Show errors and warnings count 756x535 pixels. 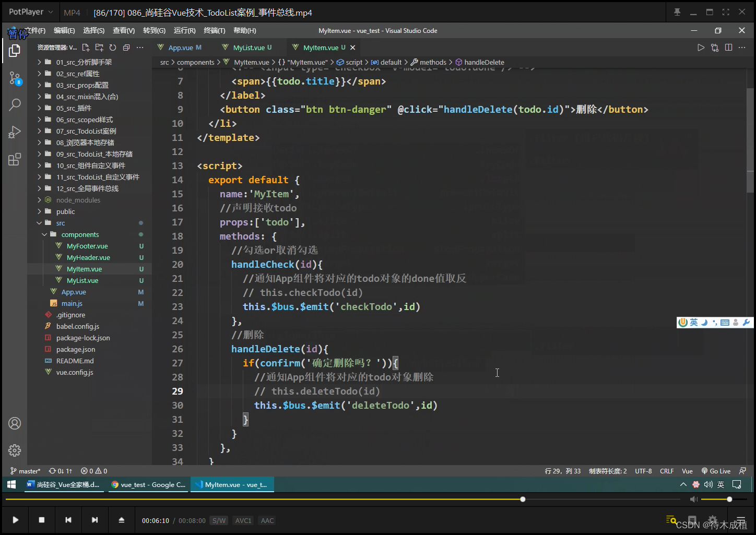click(x=94, y=471)
